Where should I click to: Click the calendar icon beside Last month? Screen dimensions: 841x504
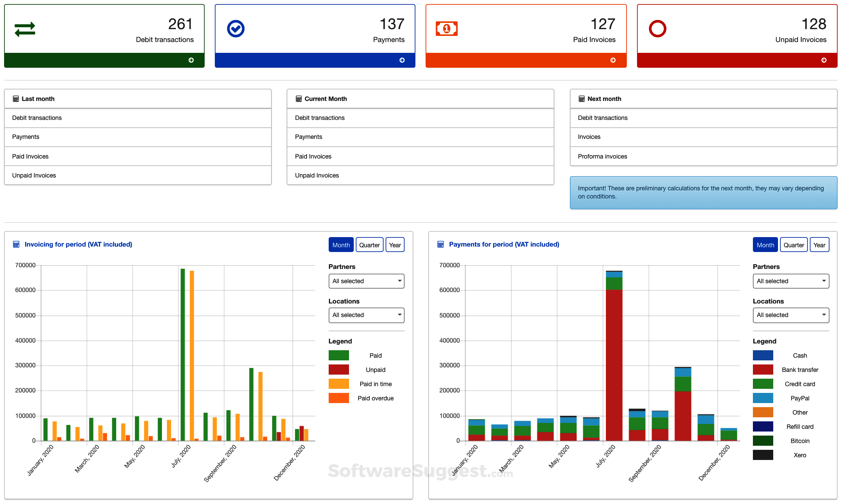click(x=16, y=99)
